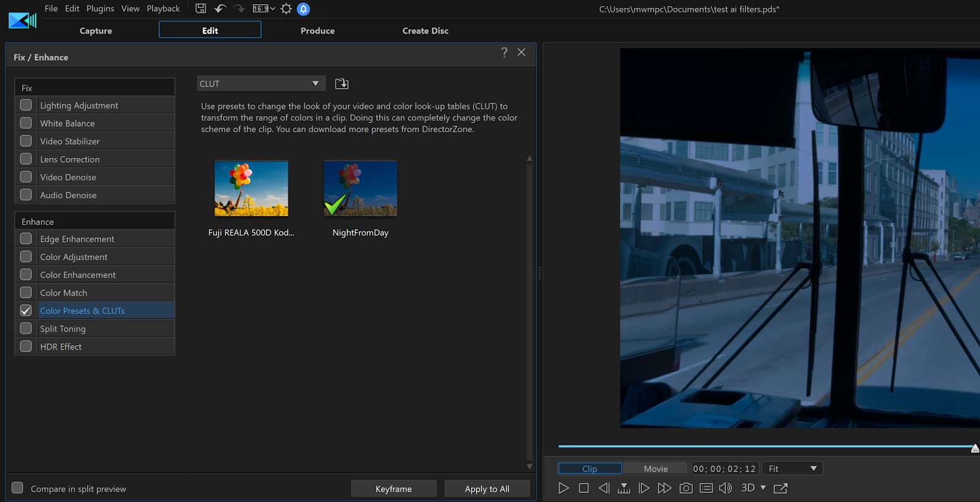Enable the Color Adjustment checkbox
This screenshot has height=502, width=980.
pyautogui.click(x=26, y=257)
